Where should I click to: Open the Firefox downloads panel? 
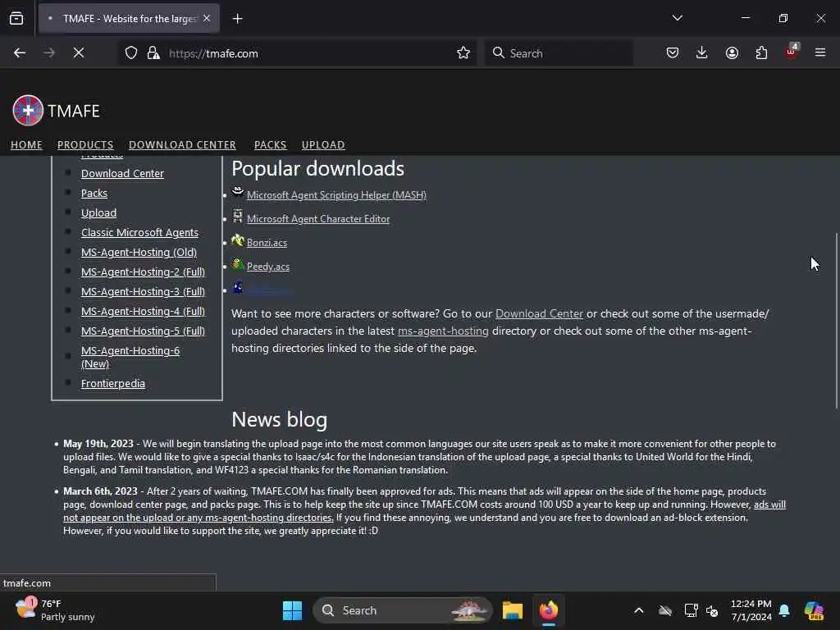click(x=702, y=52)
